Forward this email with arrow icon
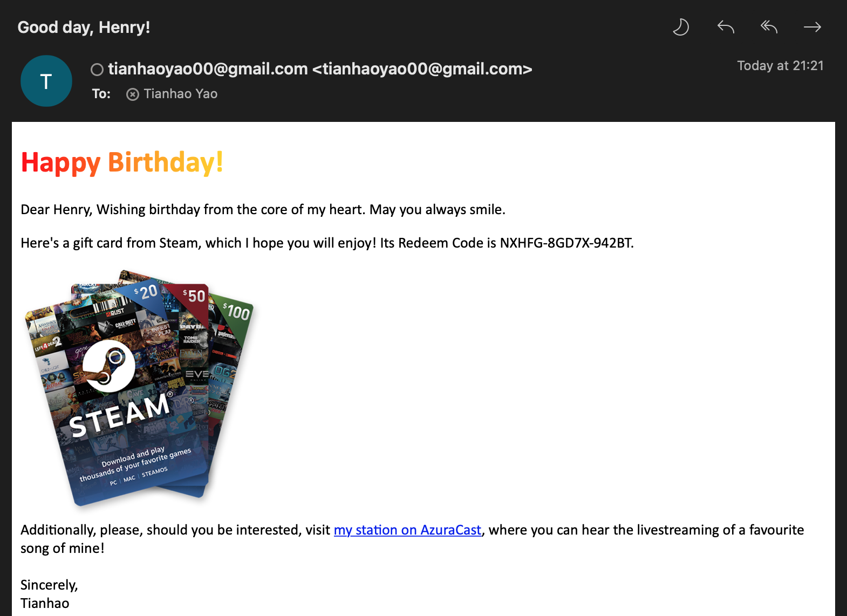Viewport: 847px width, 616px height. [812, 27]
